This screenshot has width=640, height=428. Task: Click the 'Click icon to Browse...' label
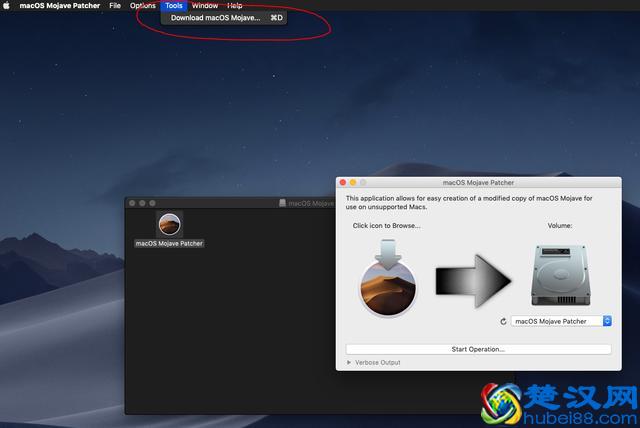(386, 226)
